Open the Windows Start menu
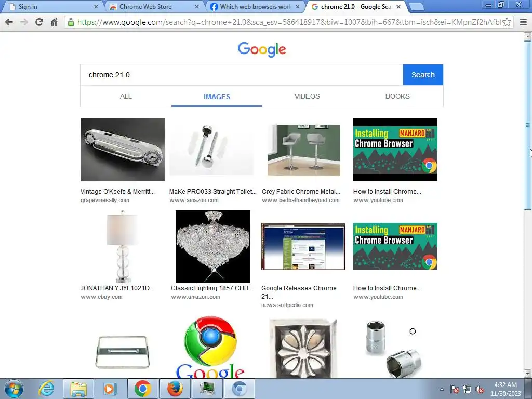The image size is (532, 399). pos(14,389)
